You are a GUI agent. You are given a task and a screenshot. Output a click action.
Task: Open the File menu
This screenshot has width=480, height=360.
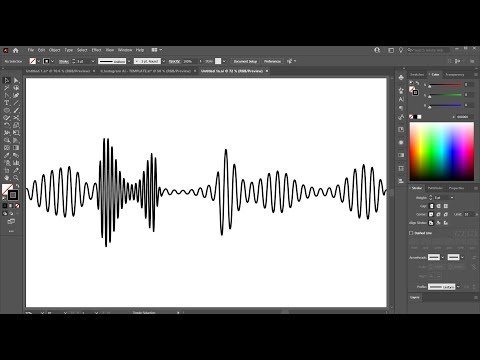pos(31,50)
